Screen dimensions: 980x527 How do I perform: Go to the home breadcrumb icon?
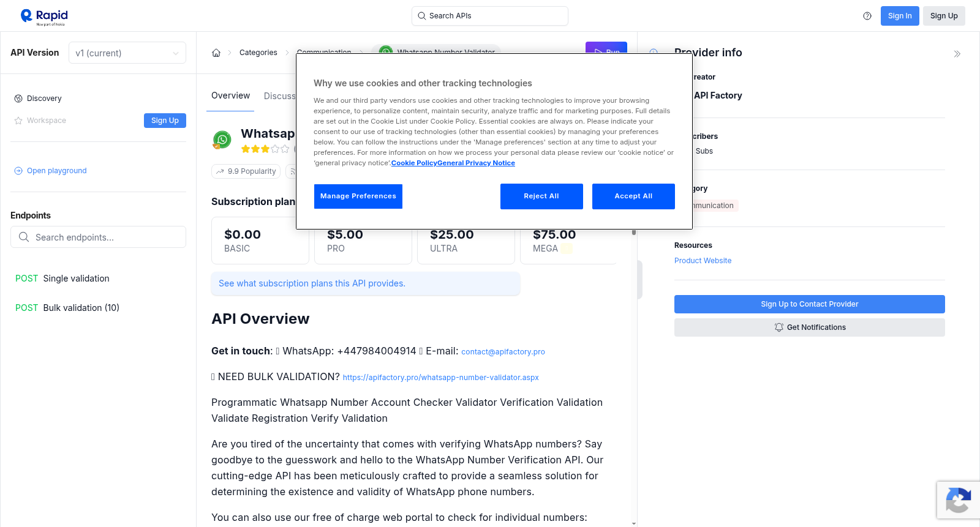click(216, 53)
